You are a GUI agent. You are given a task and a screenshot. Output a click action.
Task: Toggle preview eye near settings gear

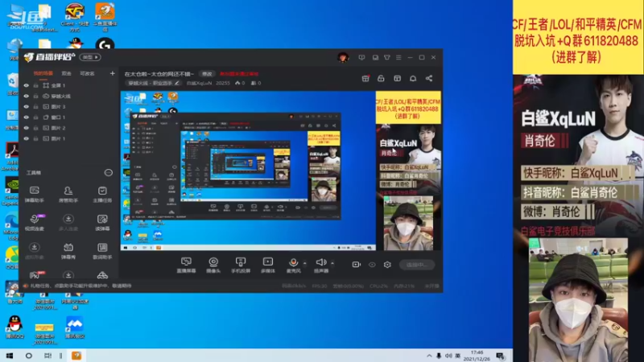point(372,265)
